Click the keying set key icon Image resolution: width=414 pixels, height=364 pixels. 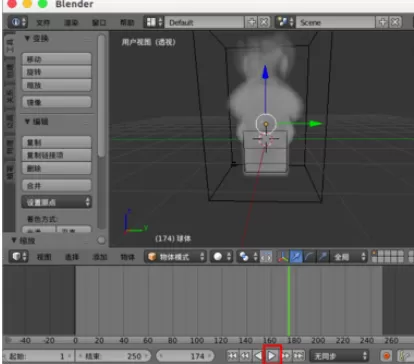[404, 356]
